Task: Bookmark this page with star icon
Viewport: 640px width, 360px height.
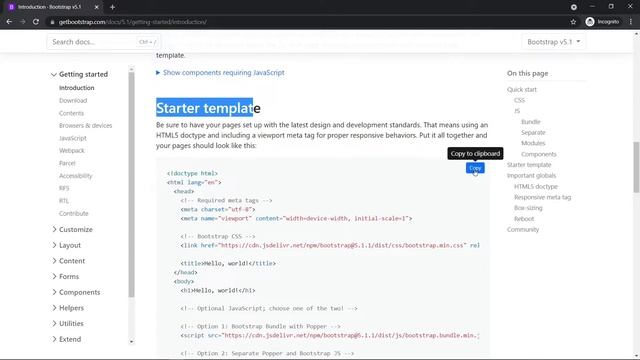Action: pos(573,22)
